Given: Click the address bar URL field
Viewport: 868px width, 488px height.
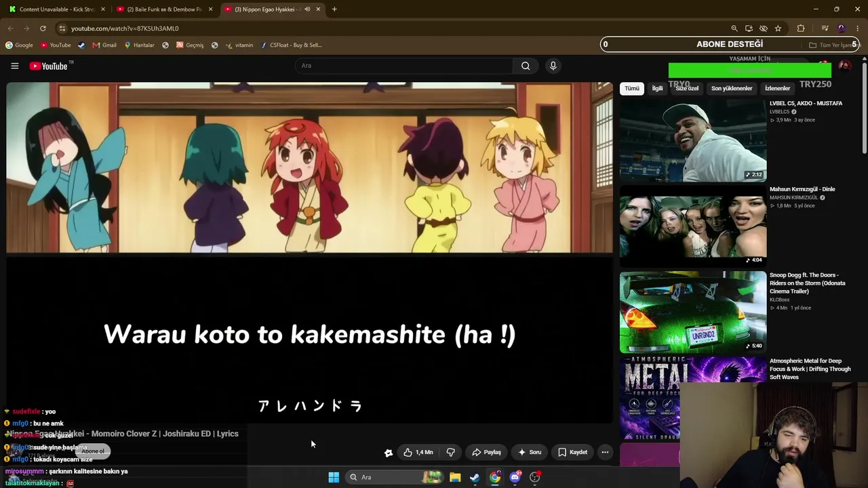Looking at the screenshot, I should tap(393, 28).
